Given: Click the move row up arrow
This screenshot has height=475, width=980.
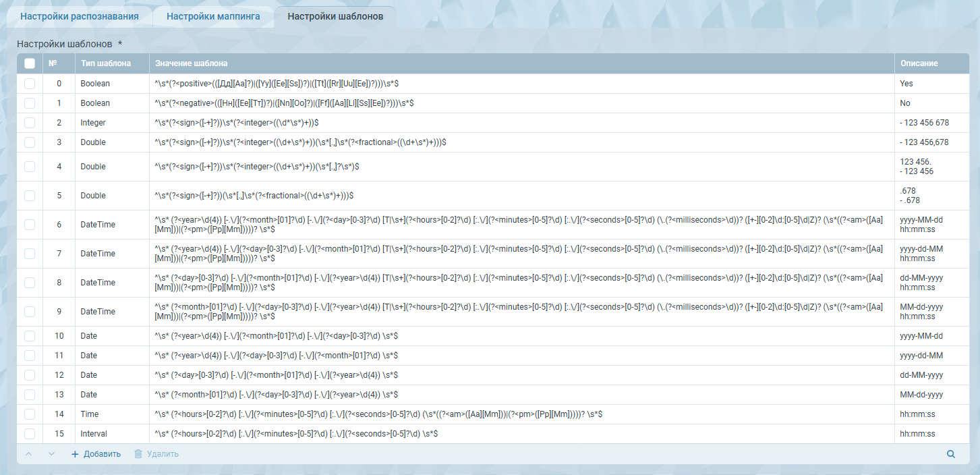Looking at the screenshot, I should point(28,454).
